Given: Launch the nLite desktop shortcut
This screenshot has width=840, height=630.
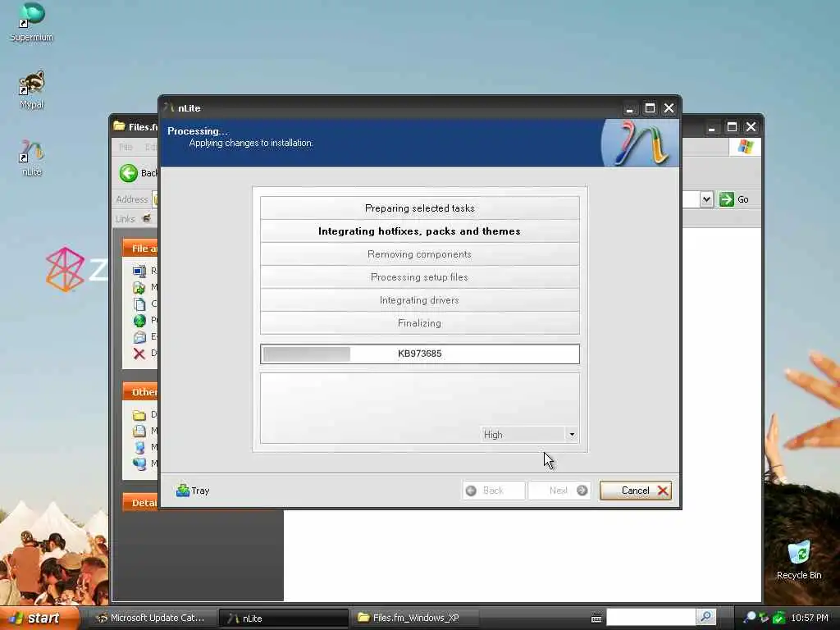Looking at the screenshot, I should (x=32, y=157).
